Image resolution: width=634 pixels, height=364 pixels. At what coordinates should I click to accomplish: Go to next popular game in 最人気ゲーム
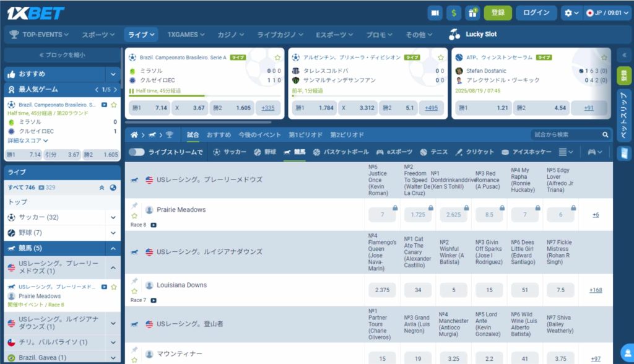point(115,90)
